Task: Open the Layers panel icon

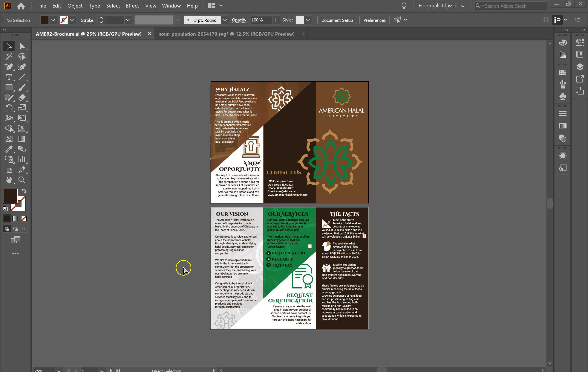Action: click(580, 67)
